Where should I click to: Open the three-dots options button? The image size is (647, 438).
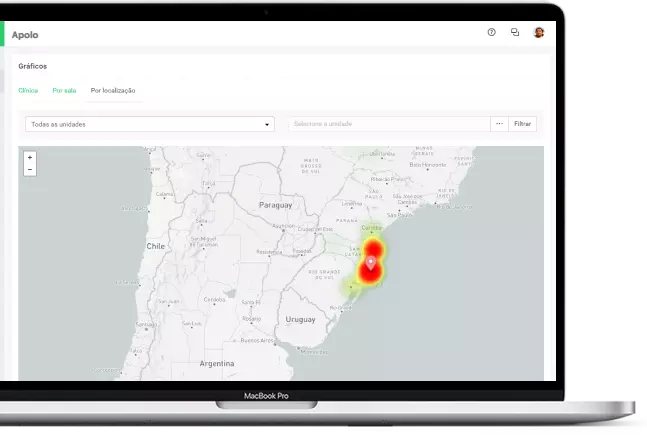click(499, 124)
